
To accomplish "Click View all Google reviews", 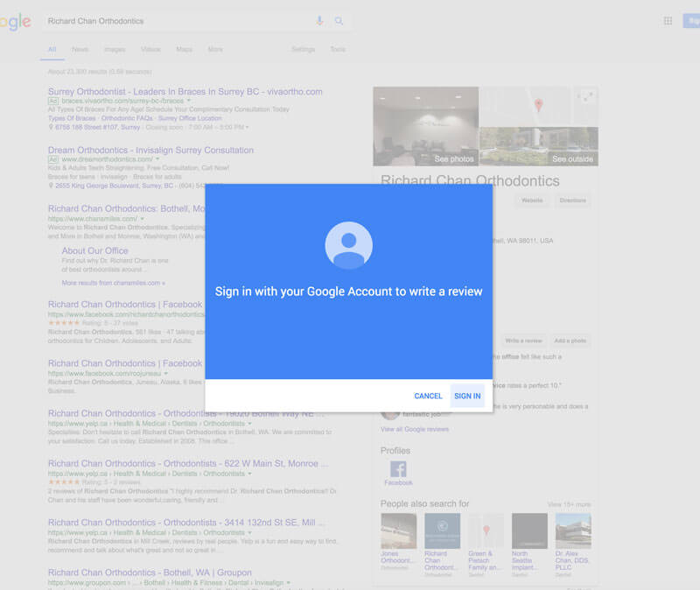I will (x=414, y=429).
